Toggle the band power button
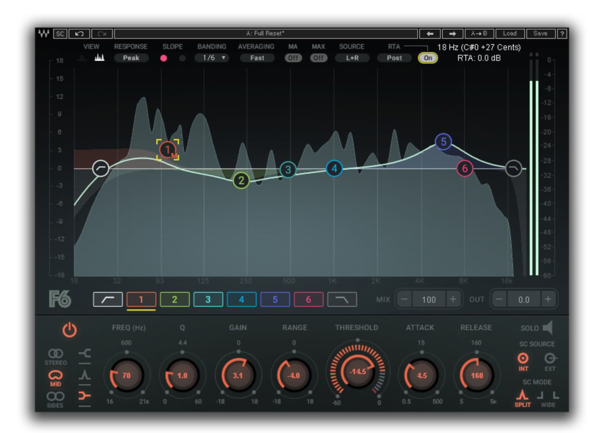 [x=70, y=330]
